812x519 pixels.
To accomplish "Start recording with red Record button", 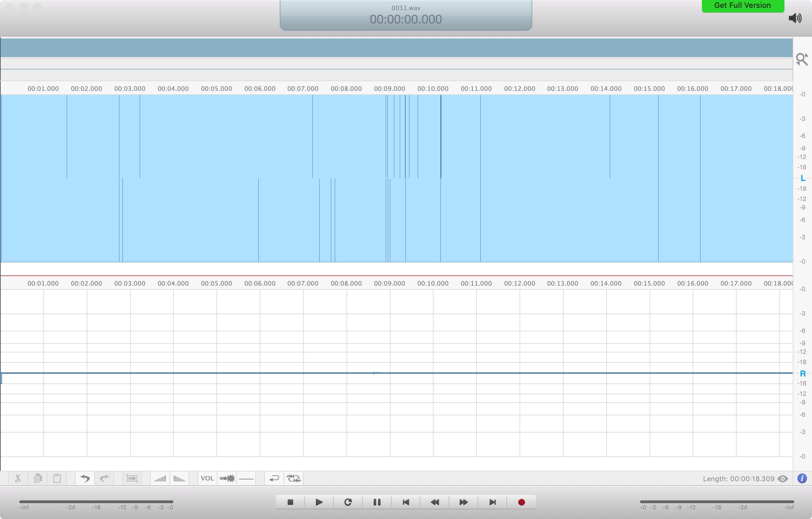I will pos(521,502).
